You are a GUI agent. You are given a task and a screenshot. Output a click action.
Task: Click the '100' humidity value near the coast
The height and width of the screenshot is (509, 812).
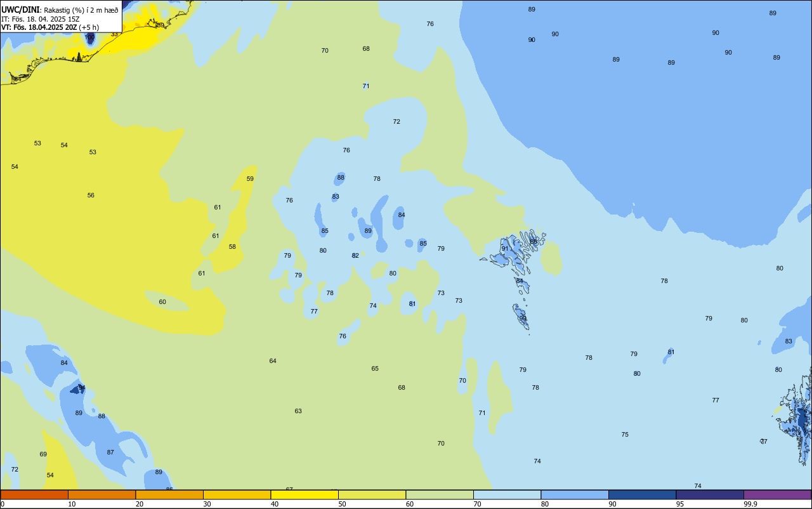click(89, 37)
